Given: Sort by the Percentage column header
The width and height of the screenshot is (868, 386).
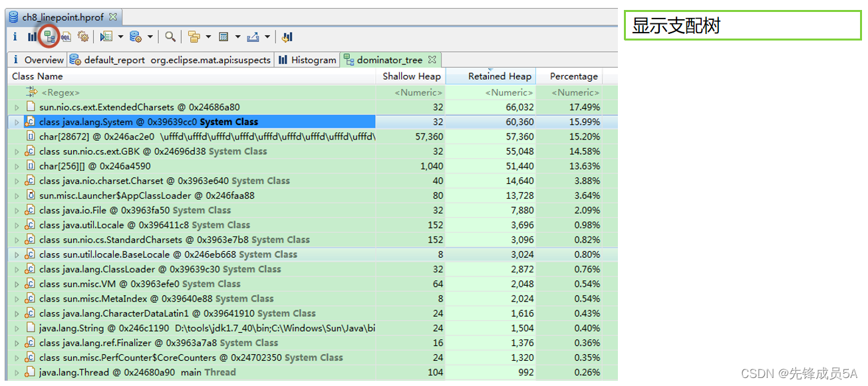Looking at the screenshot, I should [569, 76].
